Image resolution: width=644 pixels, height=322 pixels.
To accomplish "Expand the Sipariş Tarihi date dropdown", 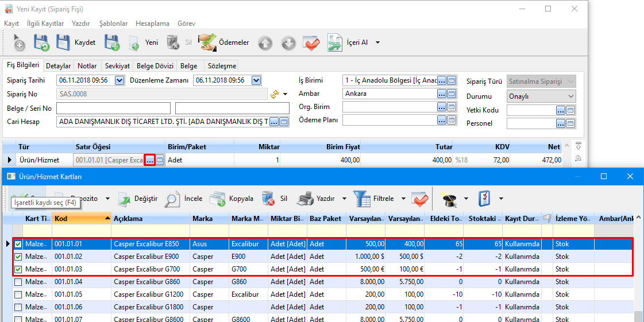I will (x=119, y=80).
